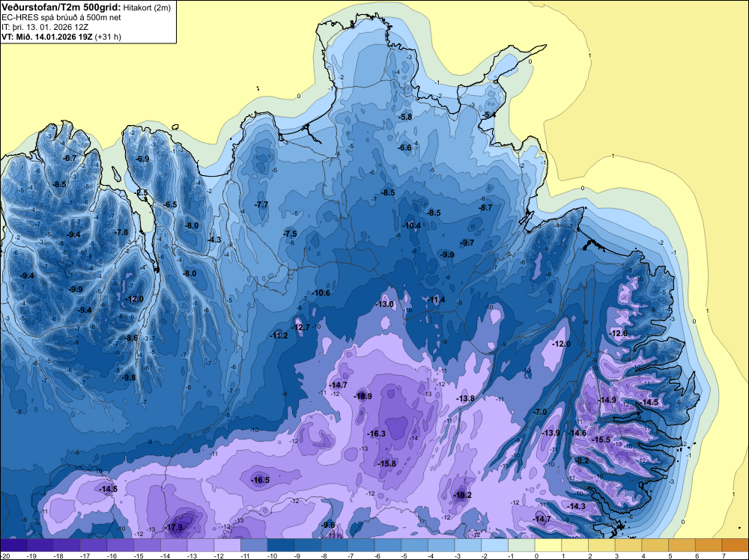The image size is (749, 560).
Task: Click the -5.4 temperature reading
Action: 488,115
